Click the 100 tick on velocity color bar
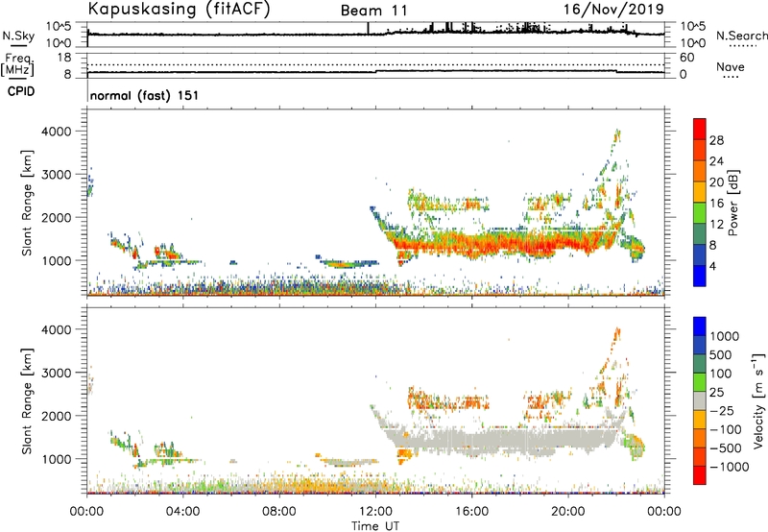 pyautogui.click(x=721, y=374)
